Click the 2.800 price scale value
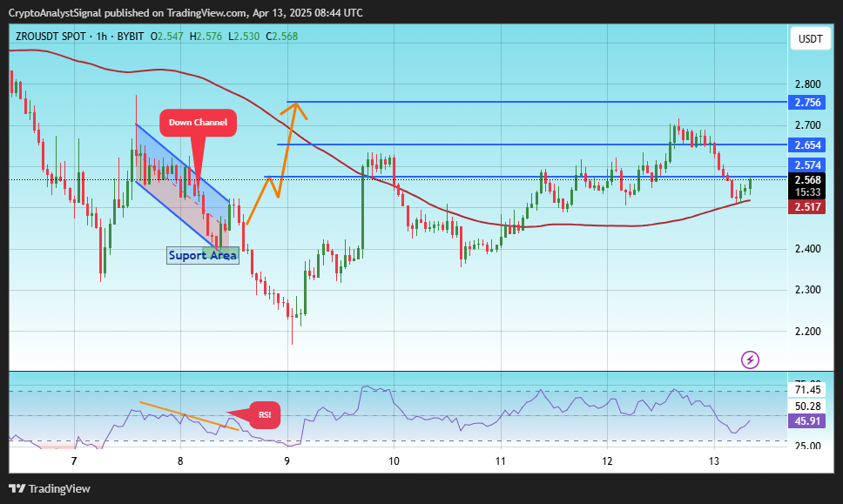This screenshot has width=843, height=504. point(807,84)
